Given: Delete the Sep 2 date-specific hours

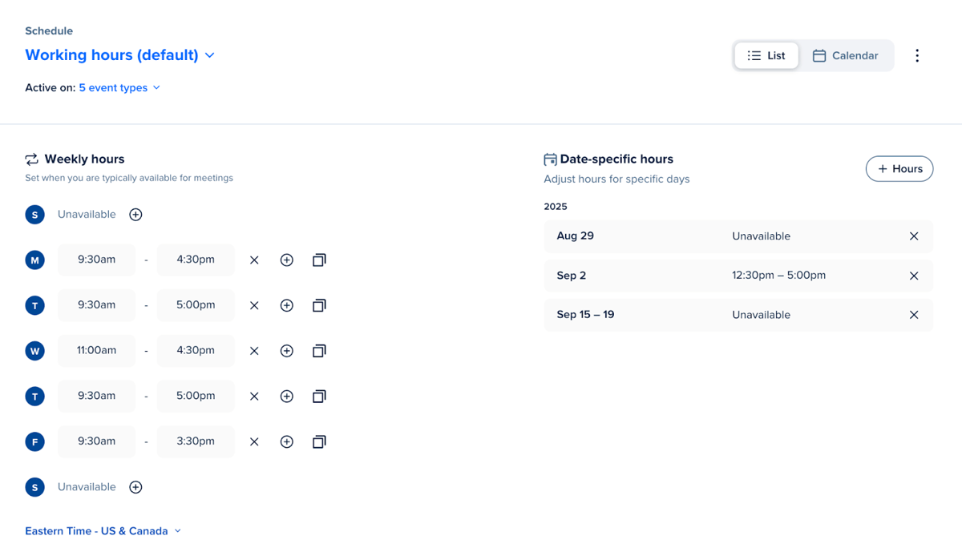Looking at the screenshot, I should tap(914, 276).
